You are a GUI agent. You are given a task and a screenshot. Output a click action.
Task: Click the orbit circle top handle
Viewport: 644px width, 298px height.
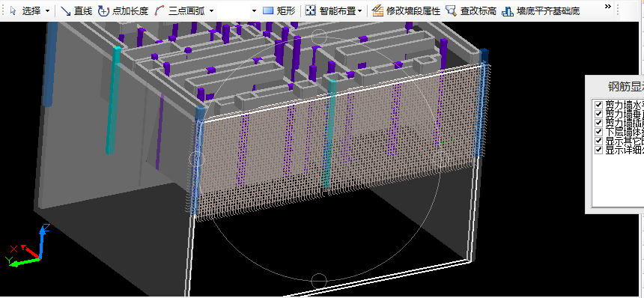pos(319,37)
